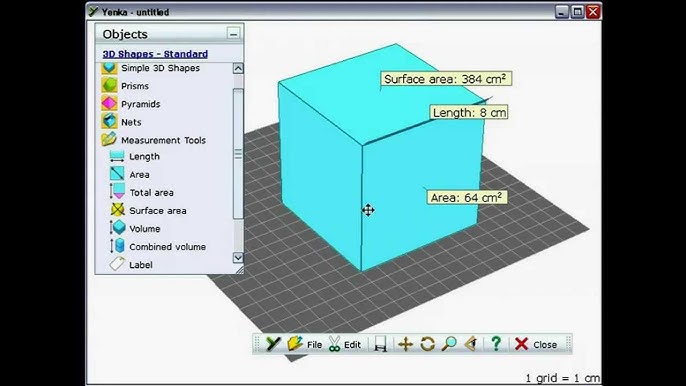Open the Edit menu
Image resolution: width=686 pixels, height=386 pixels.
(x=352, y=345)
